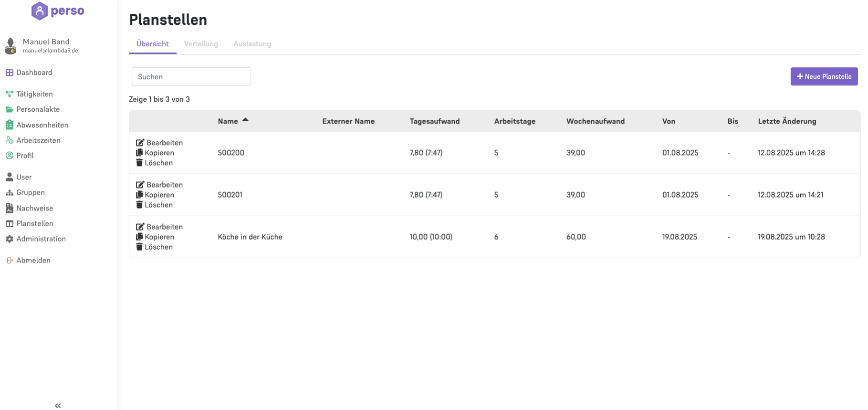Switch to the Verteilung tab
The width and height of the screenshot is (868, 410).
pyautogui.click(x=201, y=44)
